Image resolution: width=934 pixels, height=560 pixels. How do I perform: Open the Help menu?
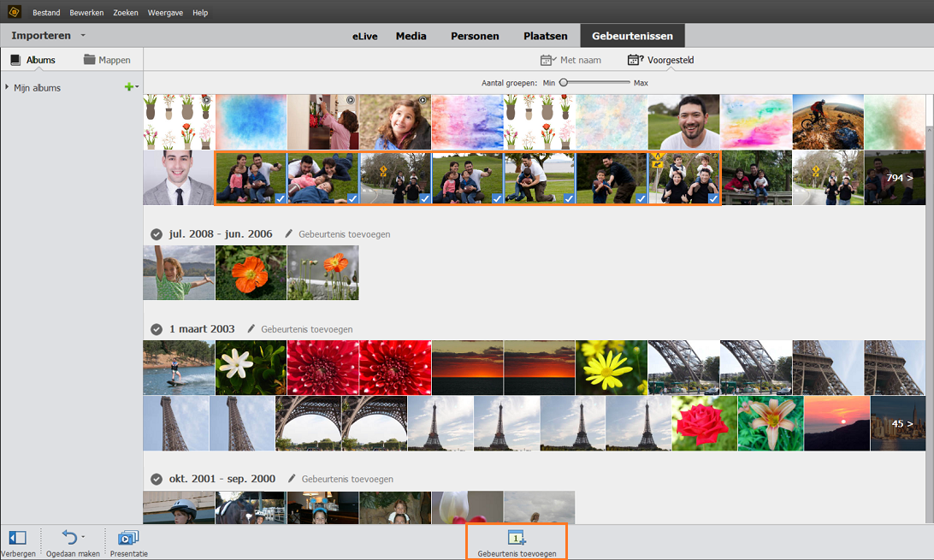[x=200, y=13]
